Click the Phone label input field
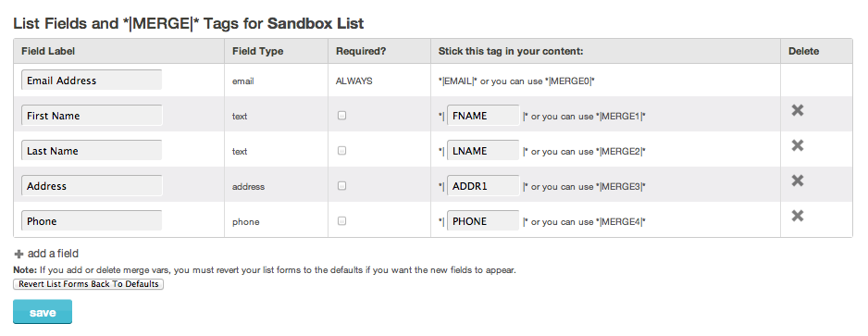The image size is (868, 336). (x=92, y=221)
